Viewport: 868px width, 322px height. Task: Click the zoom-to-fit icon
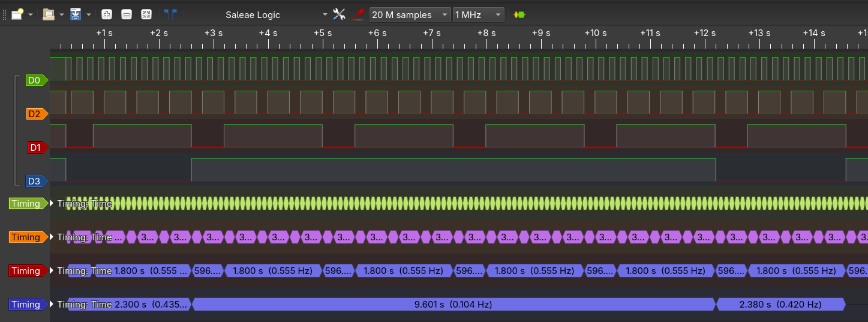[x=146, y=14]
